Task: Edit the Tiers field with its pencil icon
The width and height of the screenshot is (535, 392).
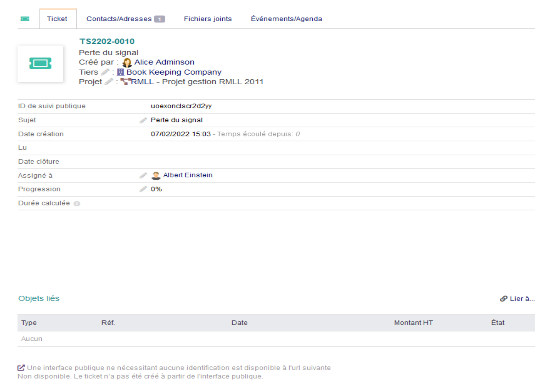Action: tap(105, 72)
